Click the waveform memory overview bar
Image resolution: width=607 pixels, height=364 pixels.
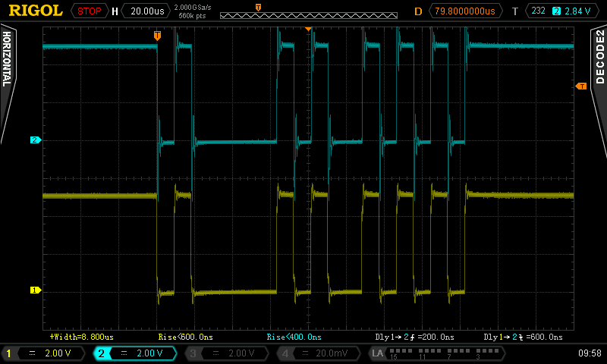pos(309,15)
